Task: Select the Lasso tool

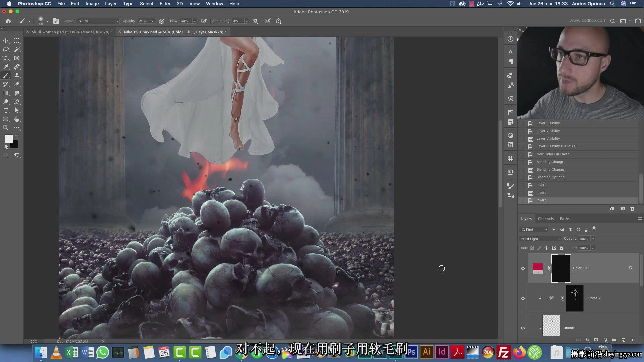Action: pos(6,49)
